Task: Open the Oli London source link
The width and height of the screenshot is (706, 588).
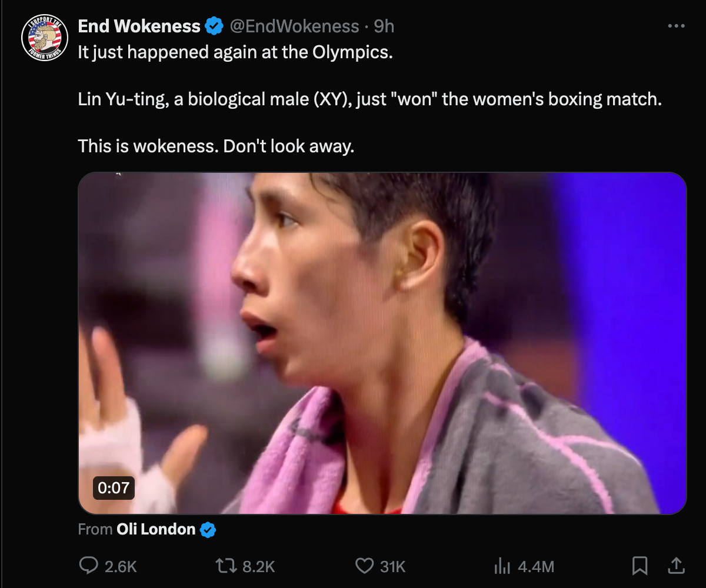Action: [x=156, y=529]
